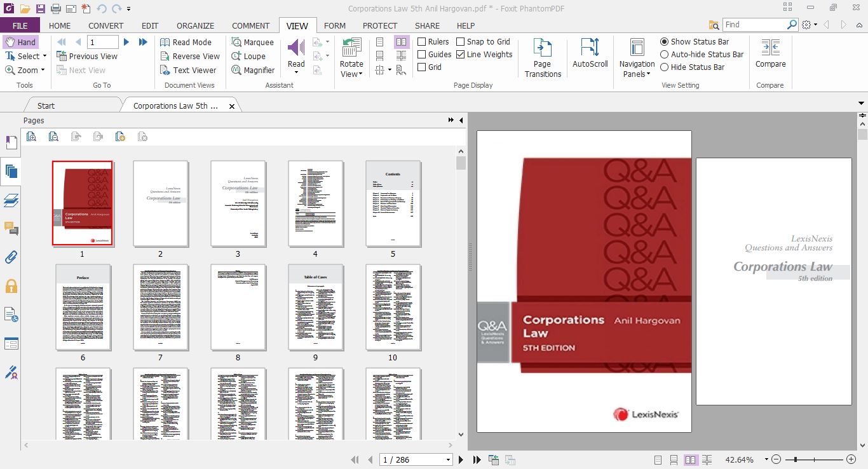Save the document from quick access toolbar
This screenshot has width=868, height=469.
pos(40,9)
